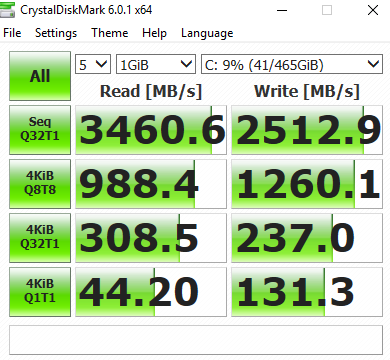Click the empty comment box at the bottom

tap(196, 340)
